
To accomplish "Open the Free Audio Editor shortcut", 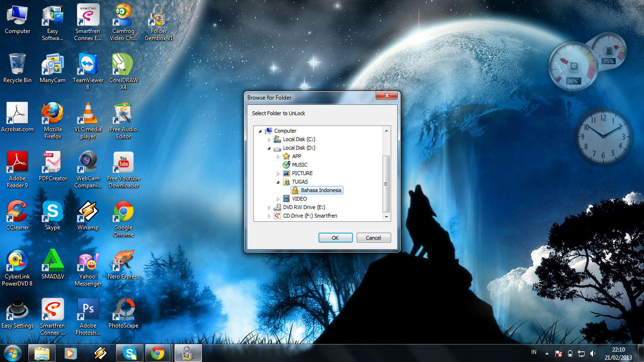I will point(124,121).
